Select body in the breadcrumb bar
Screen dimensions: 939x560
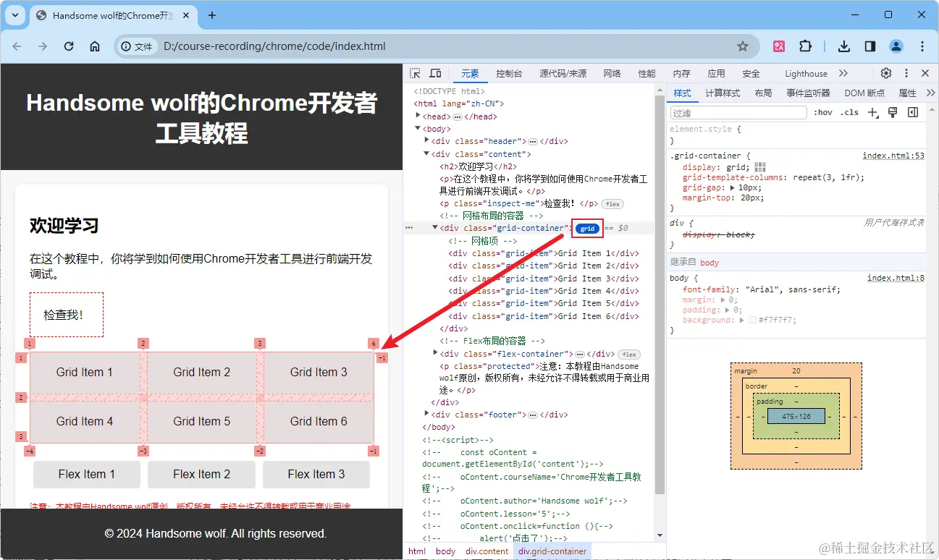tap(445, 551)
